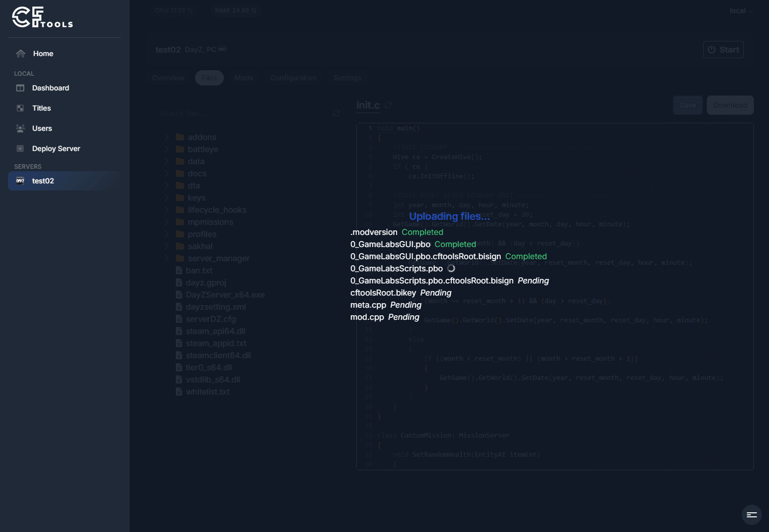Click the DayZ badge beside the server title
This screenshot has width=769, height=532.
tap(222, 50)
